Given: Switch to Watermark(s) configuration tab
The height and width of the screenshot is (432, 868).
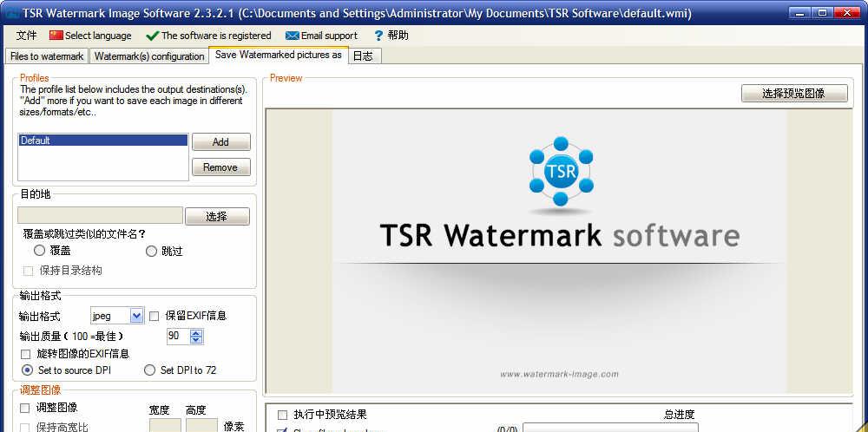Looking at the screenshot, I should click(x=149, y=56).
